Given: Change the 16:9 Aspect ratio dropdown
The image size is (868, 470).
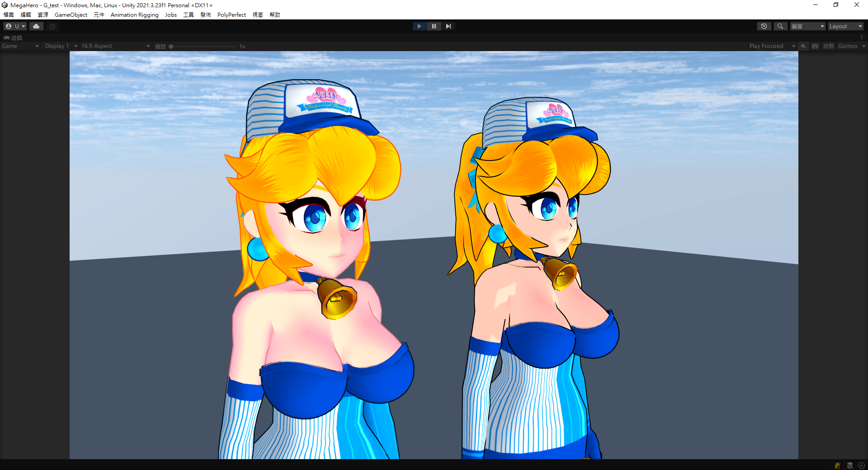Looking at the screenshot, I should 115,46.
